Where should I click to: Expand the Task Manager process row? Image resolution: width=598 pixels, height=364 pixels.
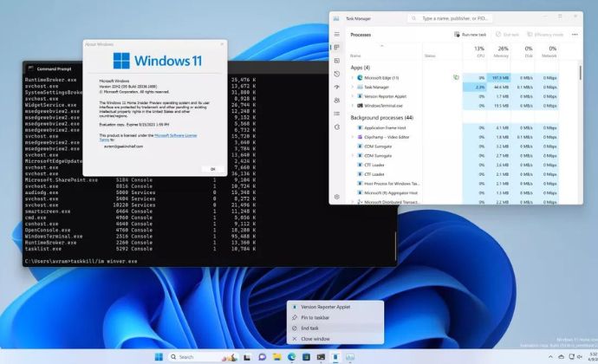353,87
